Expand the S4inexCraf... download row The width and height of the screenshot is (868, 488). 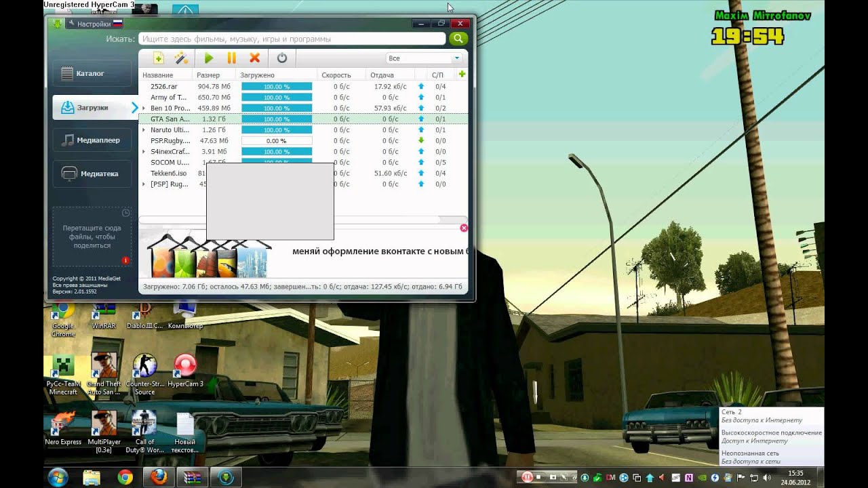pos(144,152)
